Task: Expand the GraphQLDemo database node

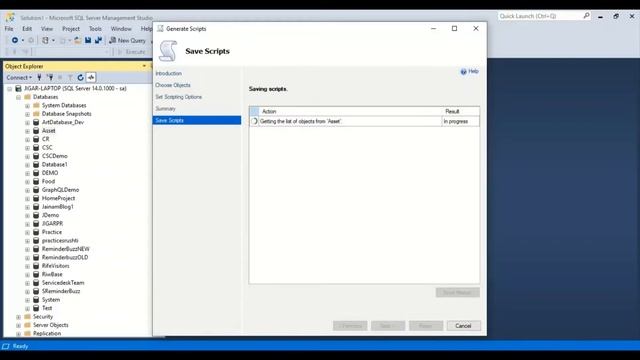Action: (27, 190)
